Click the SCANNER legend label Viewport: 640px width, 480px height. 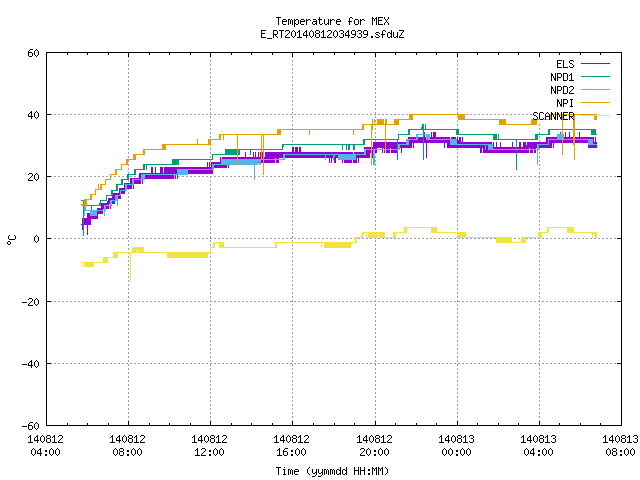tap(553, 116)
